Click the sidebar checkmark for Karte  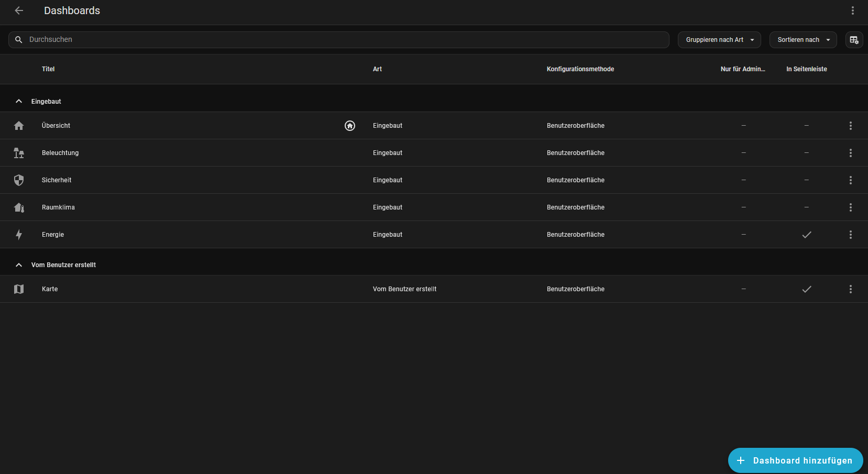click(x=806, y=289)
